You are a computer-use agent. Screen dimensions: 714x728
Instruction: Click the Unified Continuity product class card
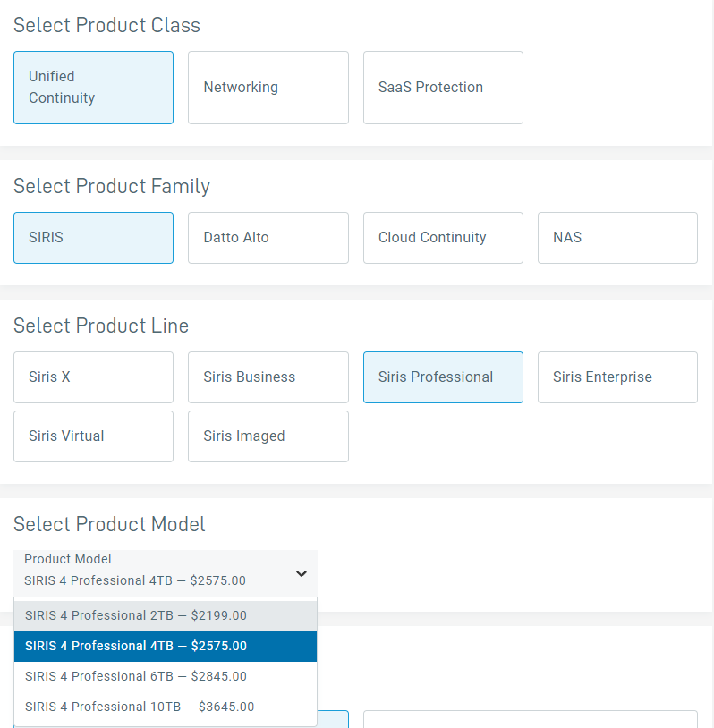tap(93, 88)
